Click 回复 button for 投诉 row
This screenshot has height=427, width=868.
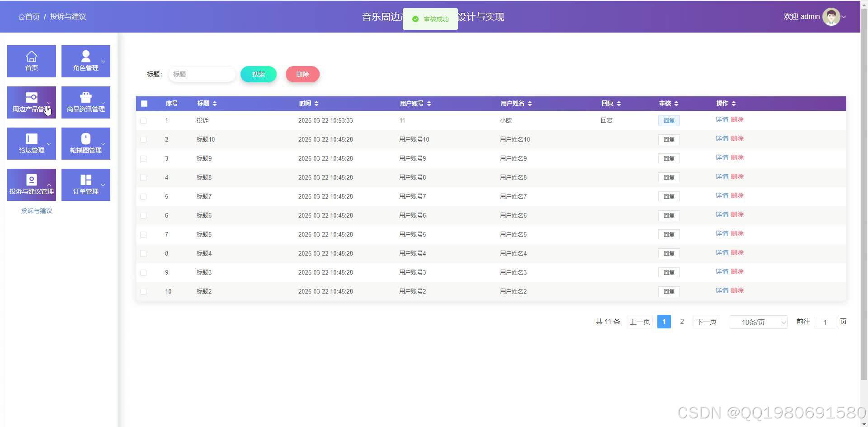coord(669,121)
